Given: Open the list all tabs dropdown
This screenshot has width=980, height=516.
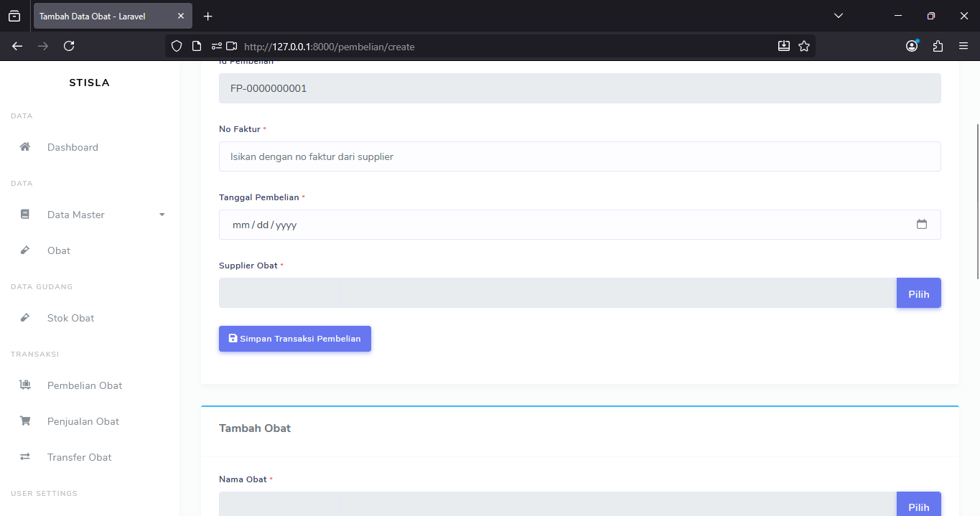Looking at the screenshot, I should pos(839,16).
